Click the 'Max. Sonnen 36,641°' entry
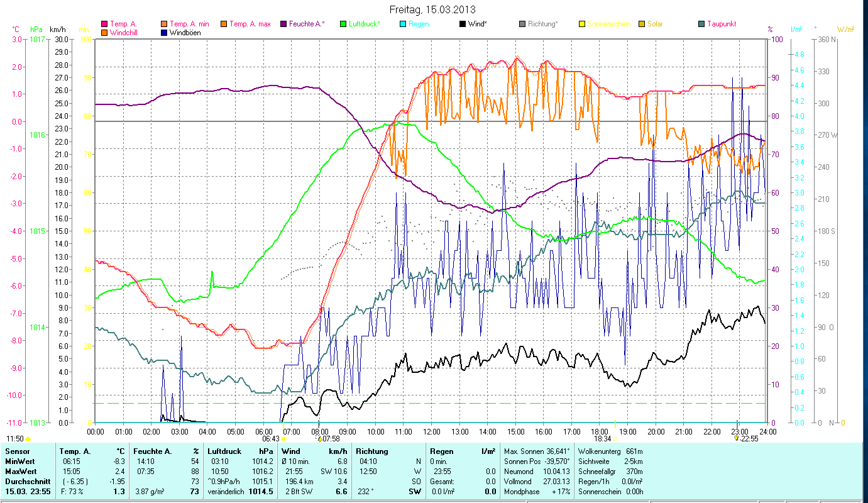868x503 pixels. [x=537, y=451]
